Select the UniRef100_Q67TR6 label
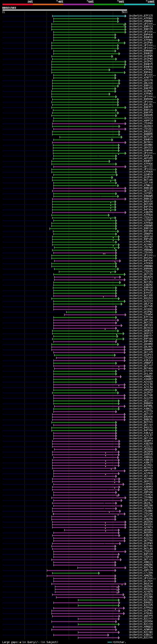157x644 pixels. 141,541
